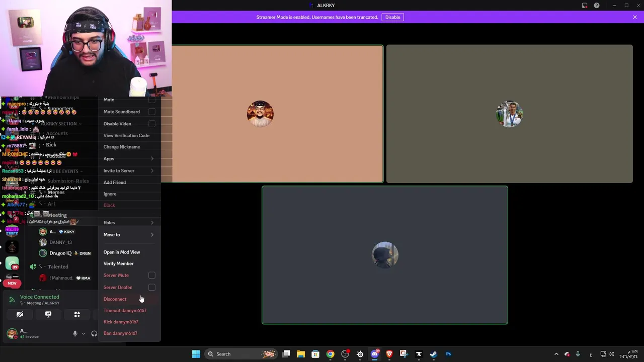The height and width of the screenshot is (362, 644).
Task: Open Photoshop from the taskbar
Action: (x=448, y=354)
